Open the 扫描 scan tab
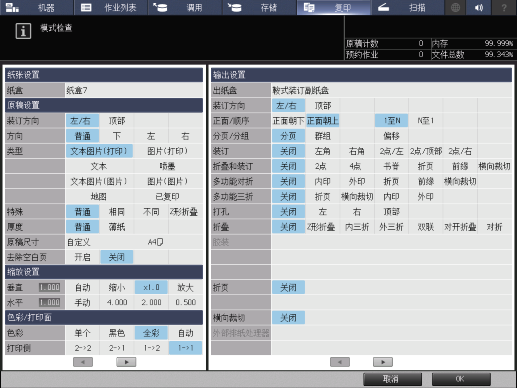 [x=407, y=7]
